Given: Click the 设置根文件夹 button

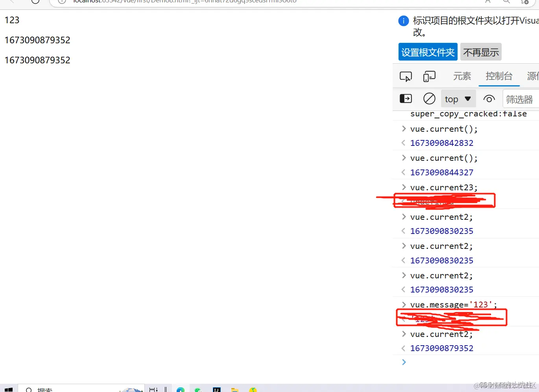Looking at the screenshot, I should tap(428, 52).
